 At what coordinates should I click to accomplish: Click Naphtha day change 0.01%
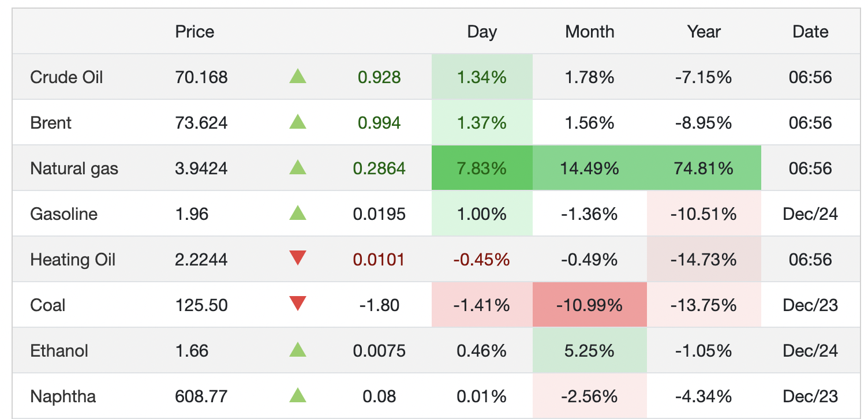(482, 396)
